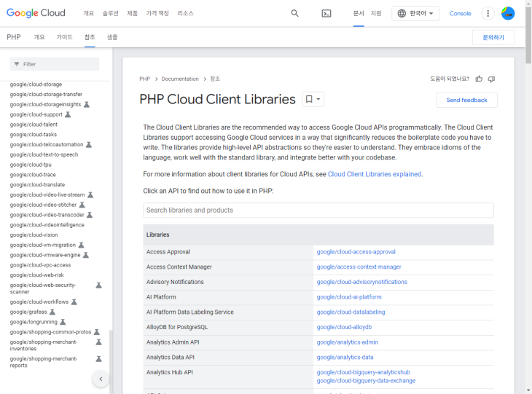This screenshot has width=532, height=394.
Task: Open Cloud Client Libraries explained link
Action: point(375,174)
